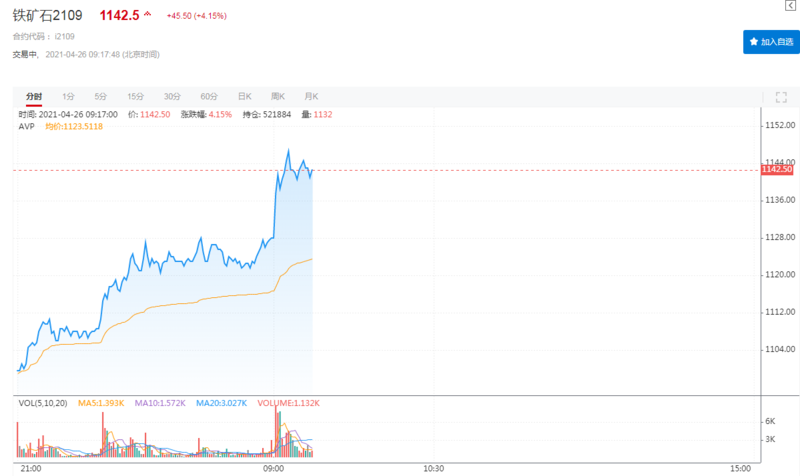The image size is (800, 476).
Task: Switch to 周K weekly candlestick tab
Action: coord(277,96)
